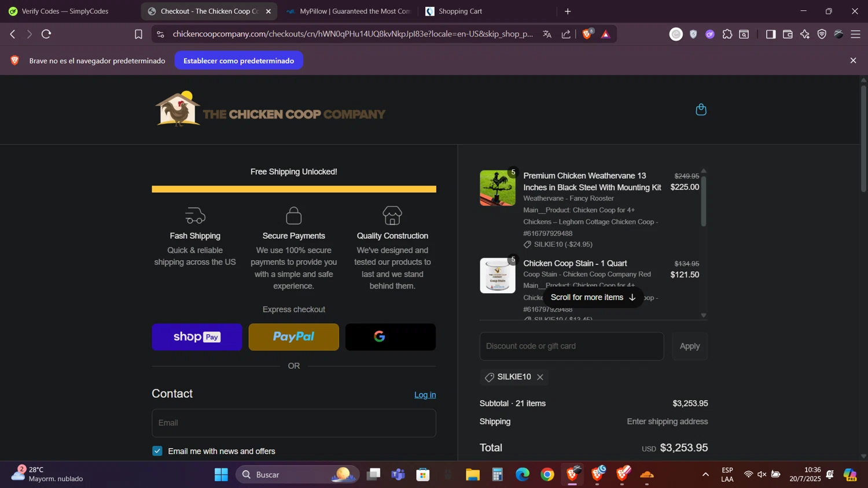Toggle browser sidebar panel
The width and height of the screenshot is (868, 488).
pyautogui.click(x=770, y=34)
